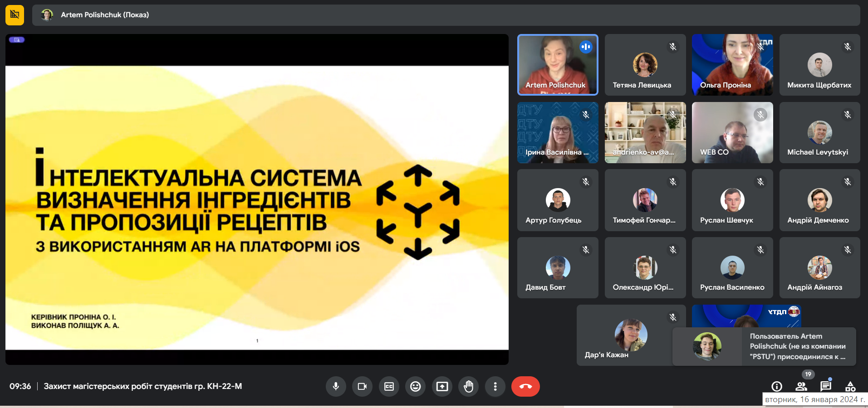
Task: Click the avatar of Андрій Демченко
Action: tap(819, 200)
